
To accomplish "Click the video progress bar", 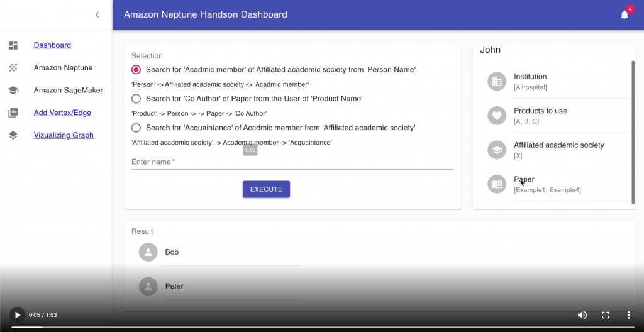I will [x=323, y=328].
